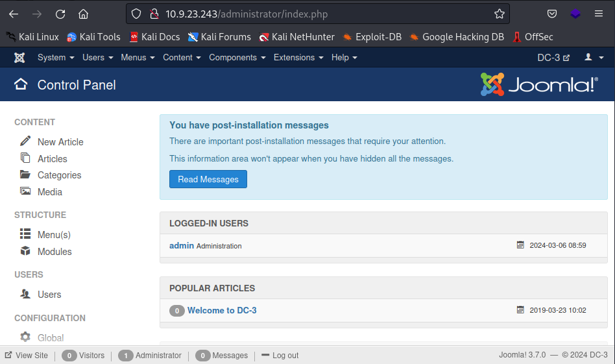The width and height of the screenshot is (615, 364).
Task: Click the Users people icon in sidebar
Action: [25, 293]
